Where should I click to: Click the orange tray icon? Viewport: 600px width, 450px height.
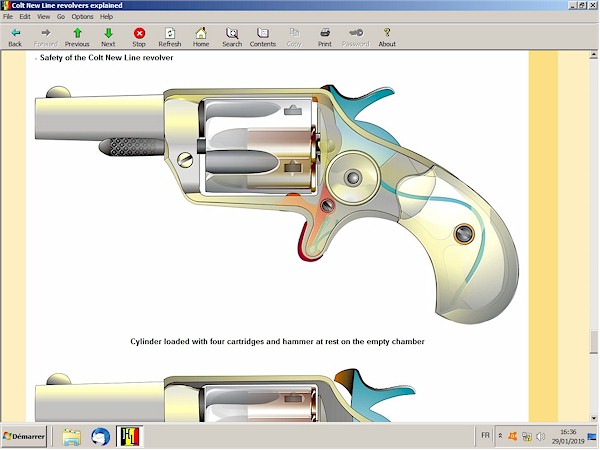point(512,436)
